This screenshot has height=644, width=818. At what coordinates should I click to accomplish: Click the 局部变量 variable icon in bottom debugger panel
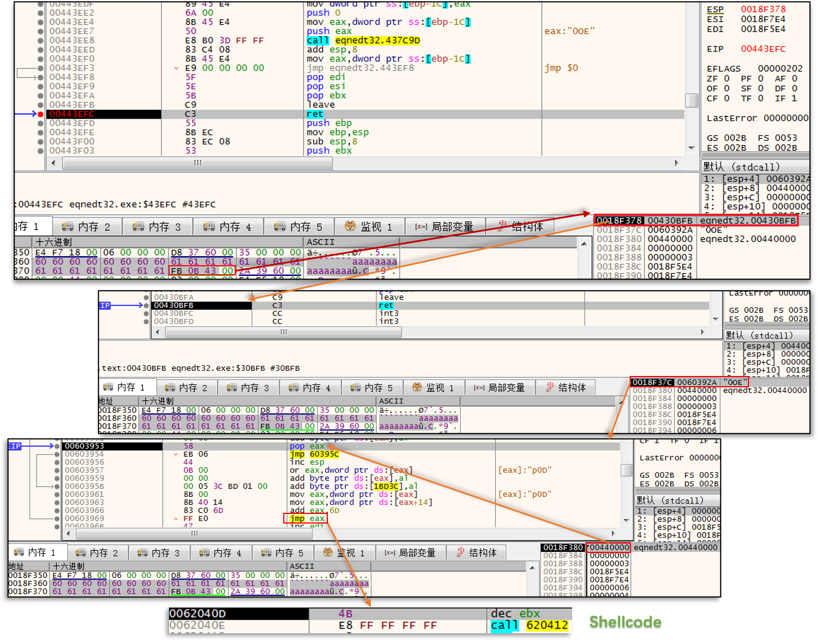pyautogui.click(x=390, y=552)
